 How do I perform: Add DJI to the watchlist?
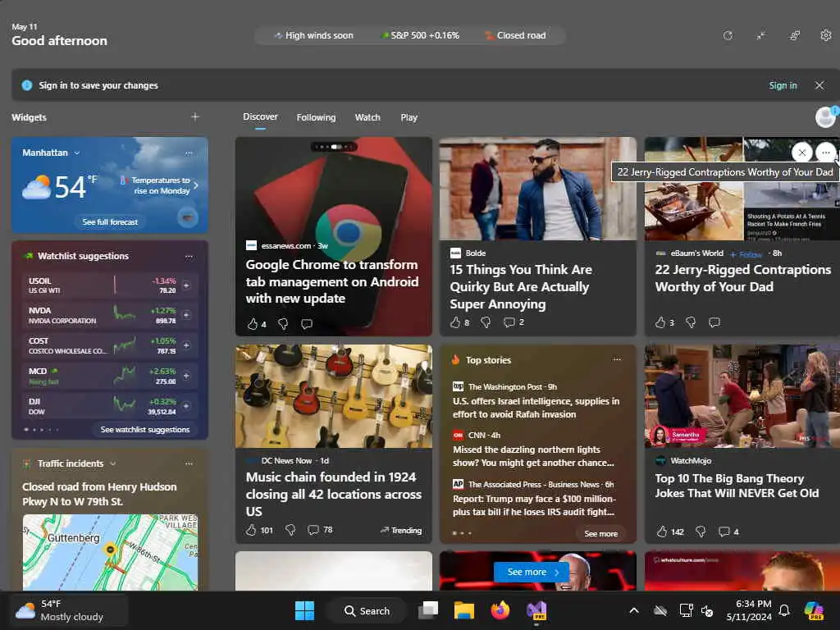186,406
